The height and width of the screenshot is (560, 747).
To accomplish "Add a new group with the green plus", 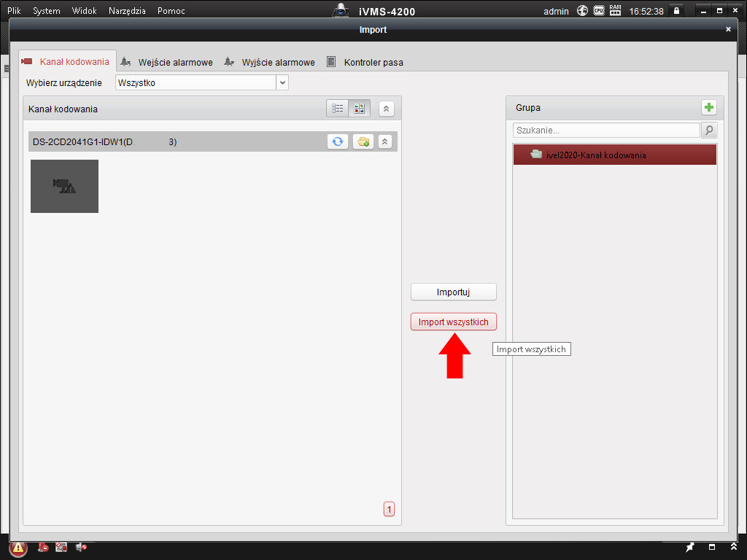I will coord(708,108).
